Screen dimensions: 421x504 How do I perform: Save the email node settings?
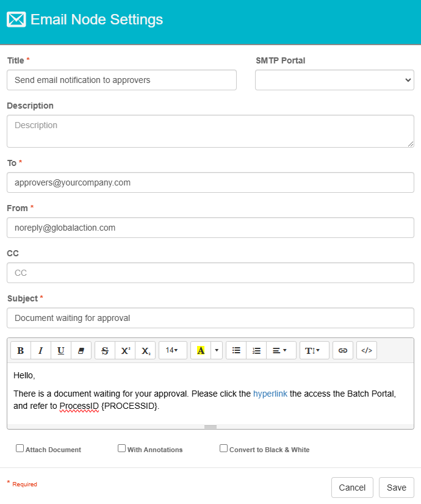[396, 488]
